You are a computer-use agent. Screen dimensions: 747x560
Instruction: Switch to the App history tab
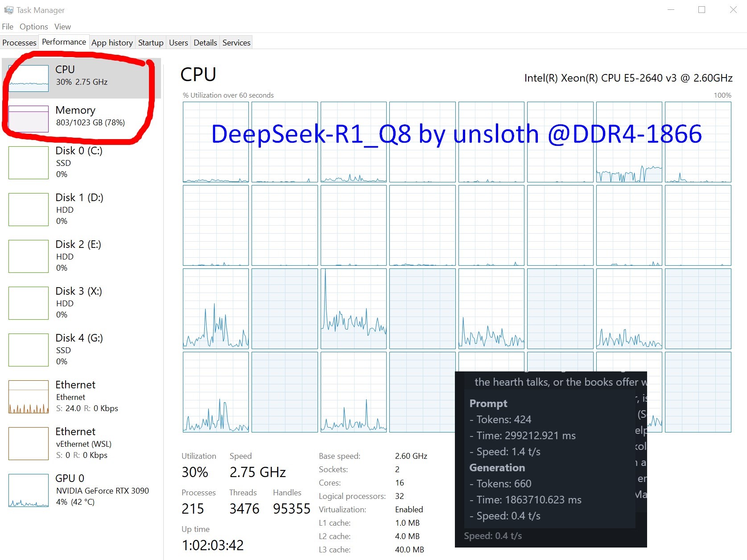(x=112, y=43)
